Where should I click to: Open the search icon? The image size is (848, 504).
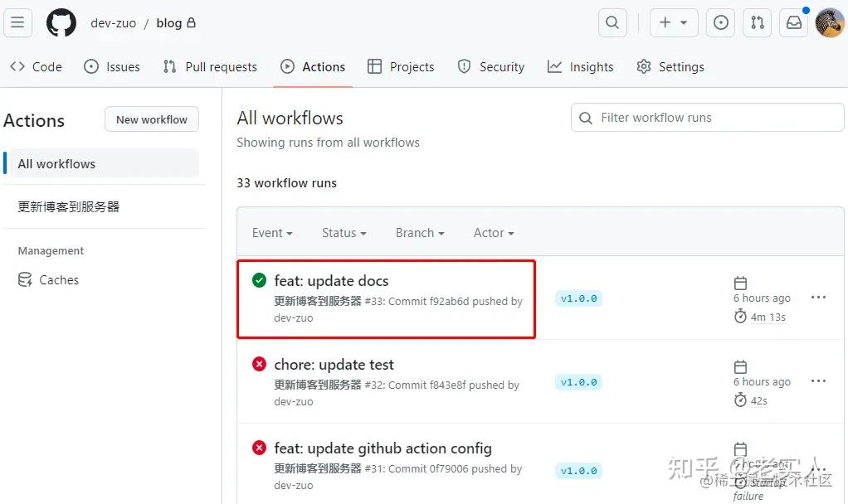pos(612,22)
